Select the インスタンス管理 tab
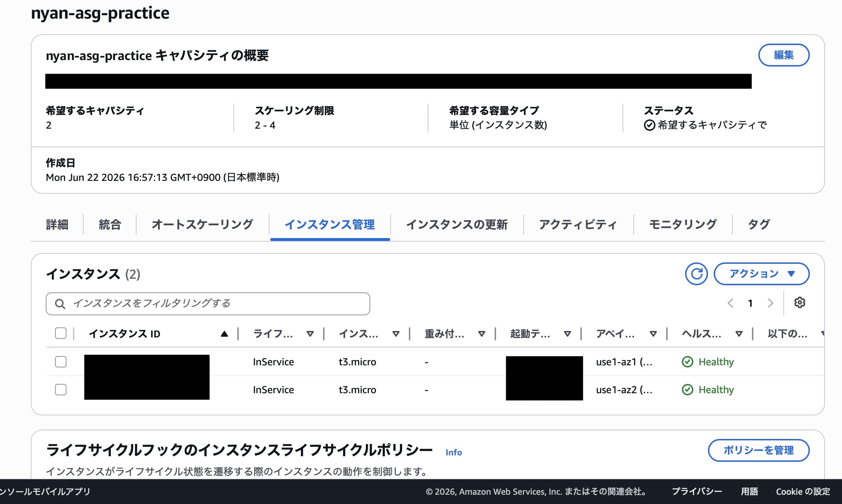The image size is (842, 504). [x=330, y=224]
